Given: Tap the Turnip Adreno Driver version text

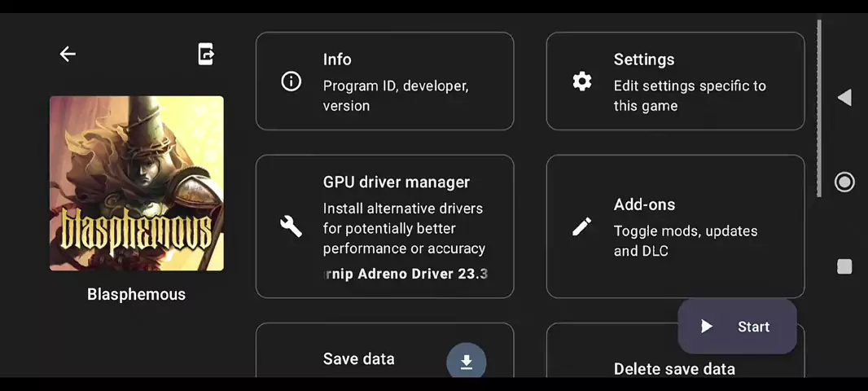Looking at the screenshot, I should 406,274.
